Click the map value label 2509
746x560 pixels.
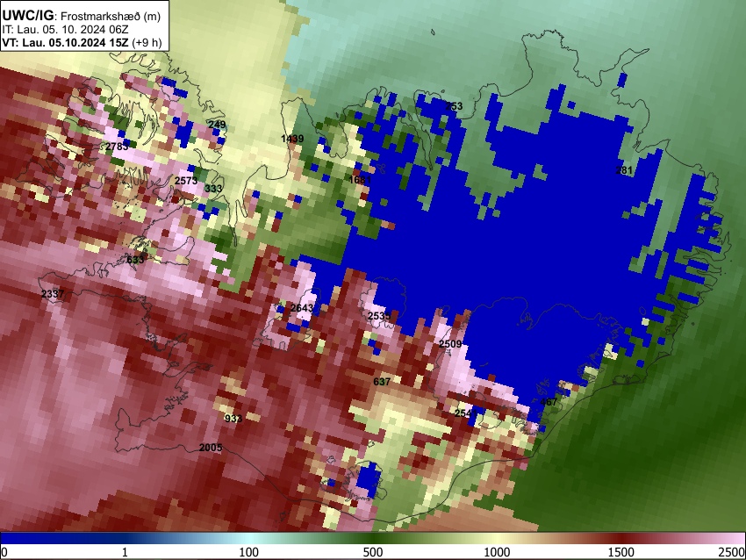(450, 344)
